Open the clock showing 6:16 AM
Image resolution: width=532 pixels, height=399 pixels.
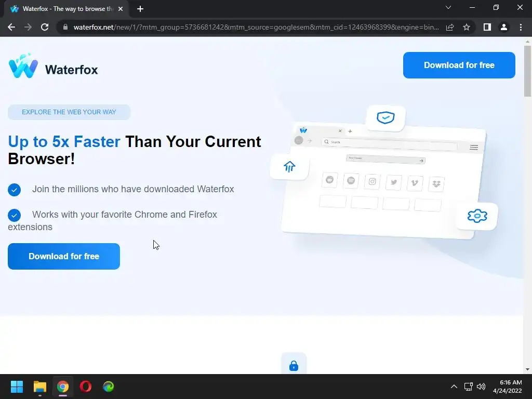point(508,387)
